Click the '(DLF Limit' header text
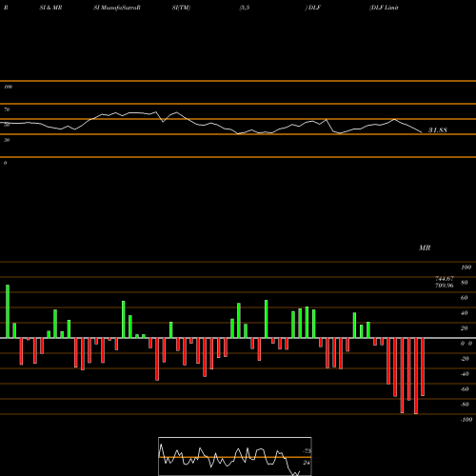Screen dimensions: 476x476 384,8
